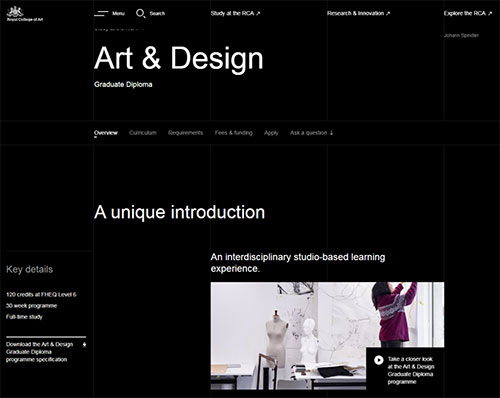
Task: Select the Overview tab
Action: click(106, 133)
